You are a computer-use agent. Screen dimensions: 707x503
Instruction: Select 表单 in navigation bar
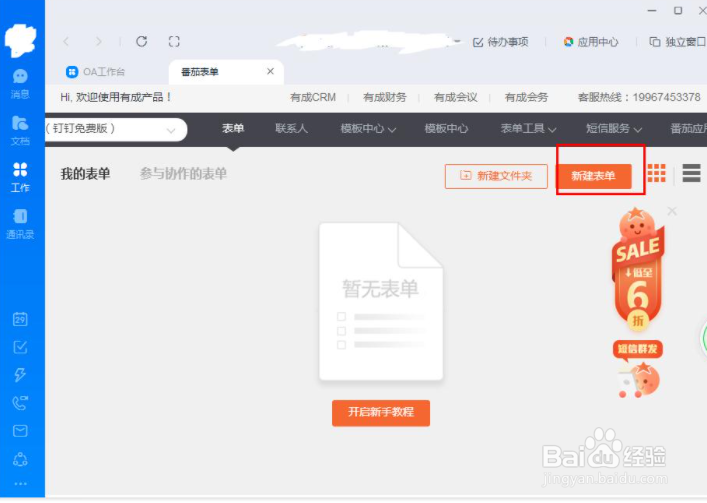[x=233, y=129]
